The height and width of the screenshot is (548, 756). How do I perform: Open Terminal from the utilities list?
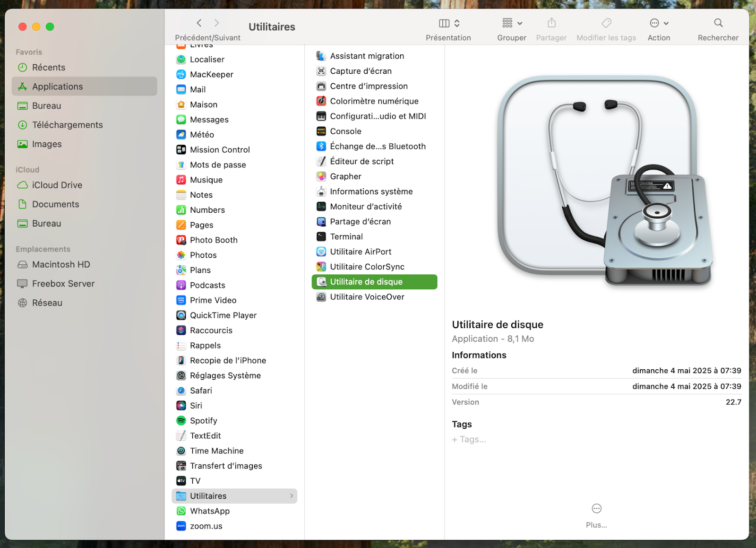tap(346, 236)
